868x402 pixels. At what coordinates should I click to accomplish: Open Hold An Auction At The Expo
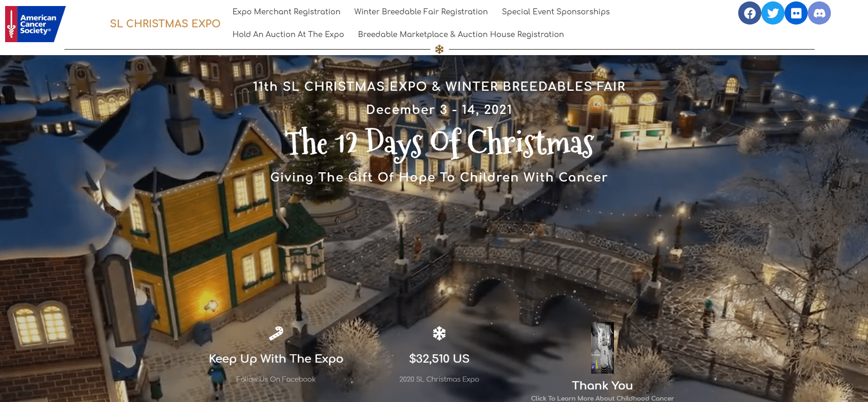click(x=288, y=34)
